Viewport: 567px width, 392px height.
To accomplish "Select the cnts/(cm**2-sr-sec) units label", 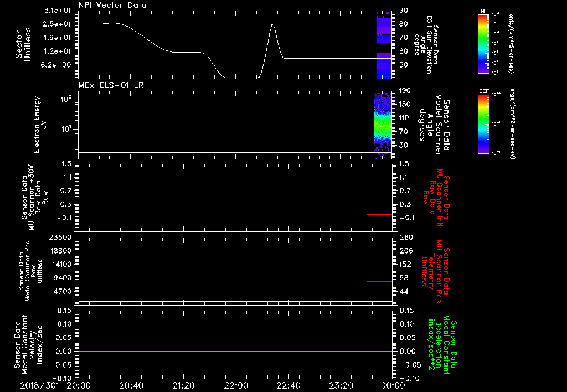I will (511, 43).
